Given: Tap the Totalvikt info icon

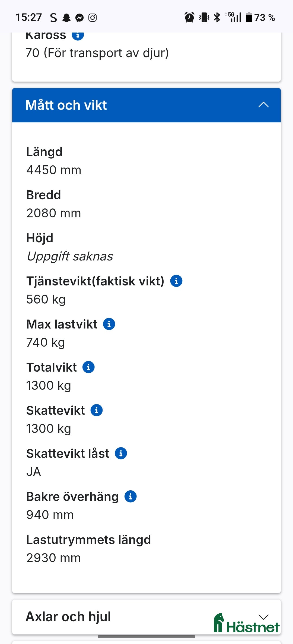Looking at the screenshot, I should click(x=88, y=367).
